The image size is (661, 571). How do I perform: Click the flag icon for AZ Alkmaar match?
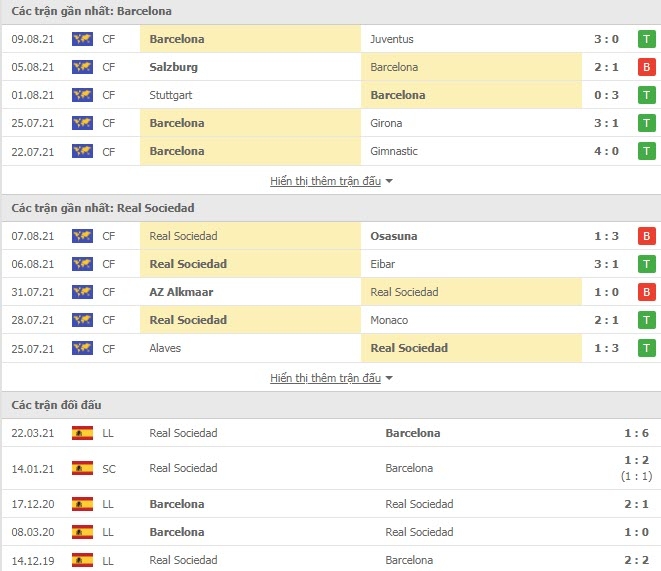click(82, 292)
